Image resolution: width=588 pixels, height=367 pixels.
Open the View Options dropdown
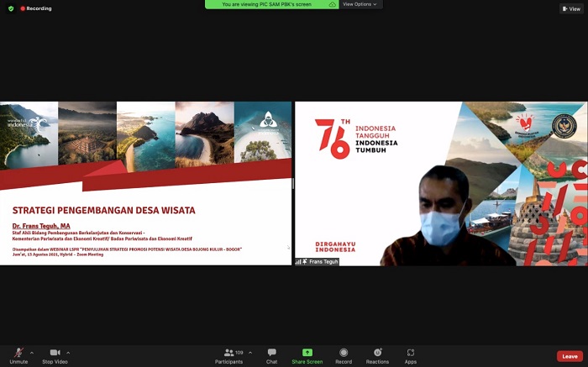click(360, 4)
